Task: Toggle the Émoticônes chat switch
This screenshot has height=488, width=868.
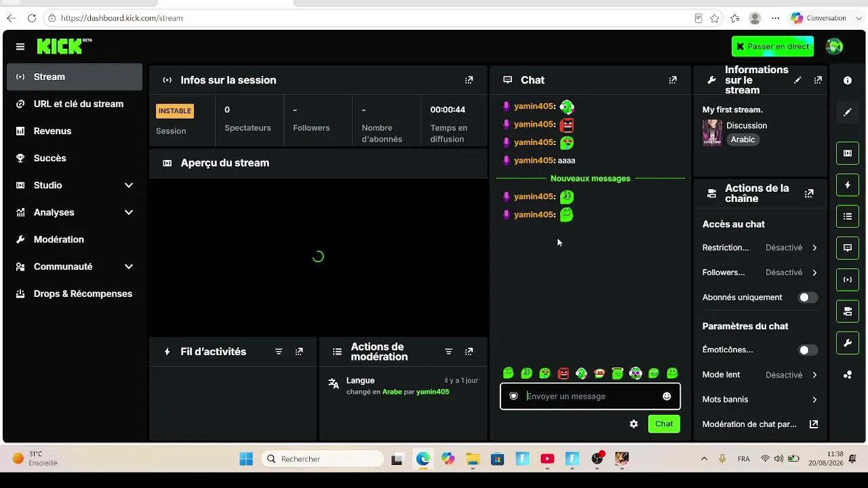Action: tap(808, 350)
